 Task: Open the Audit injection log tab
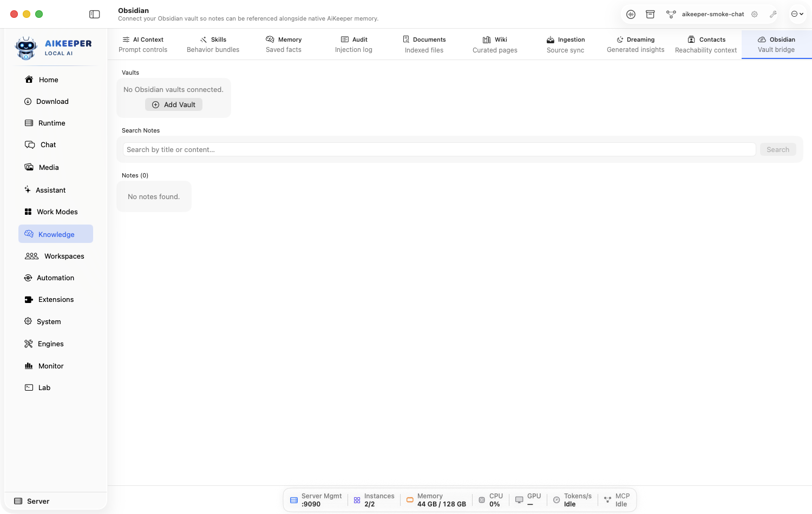click(354, 44)
